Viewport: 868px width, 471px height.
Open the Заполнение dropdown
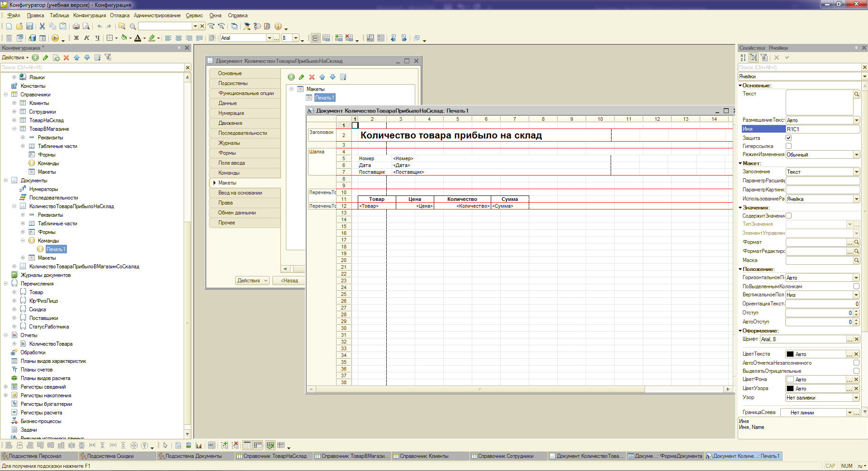(x=857, y=172)
